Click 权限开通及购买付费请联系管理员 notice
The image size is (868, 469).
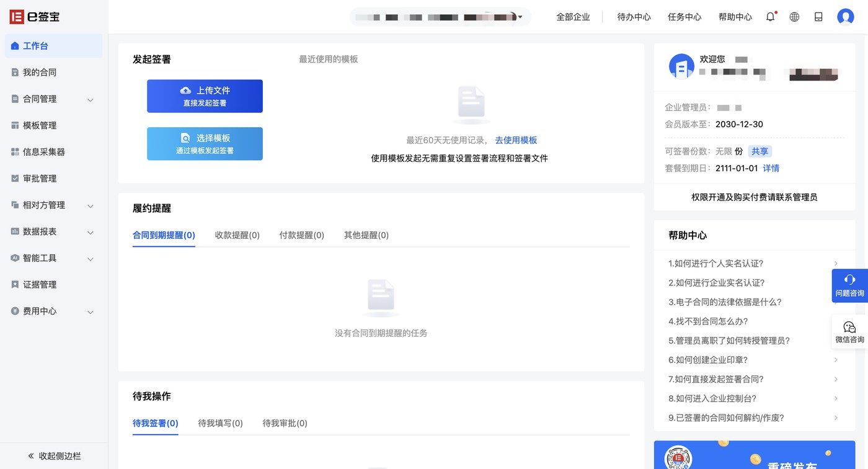(755, 197)
